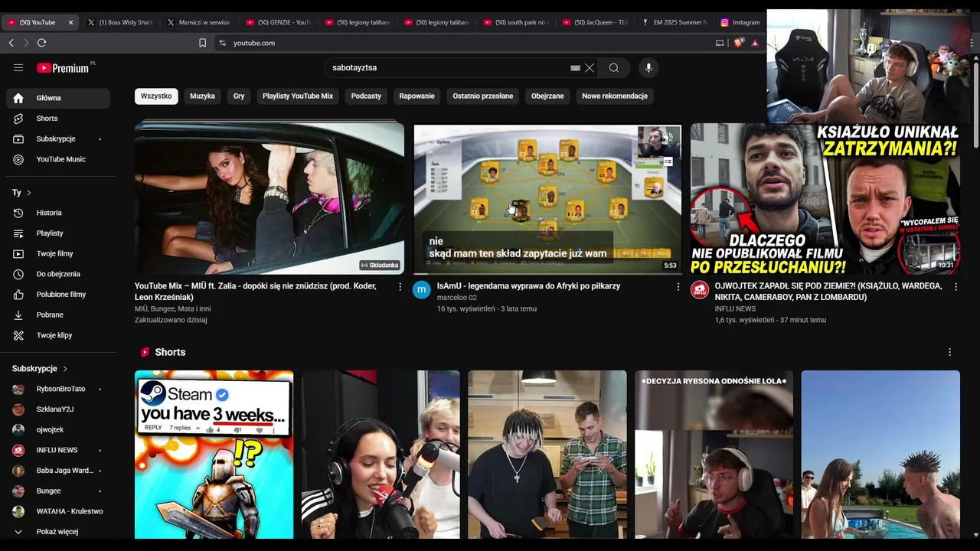Open Playlisty in sidebar
The height and width of the screenshot is (551, 980).
tap(58, 233)
